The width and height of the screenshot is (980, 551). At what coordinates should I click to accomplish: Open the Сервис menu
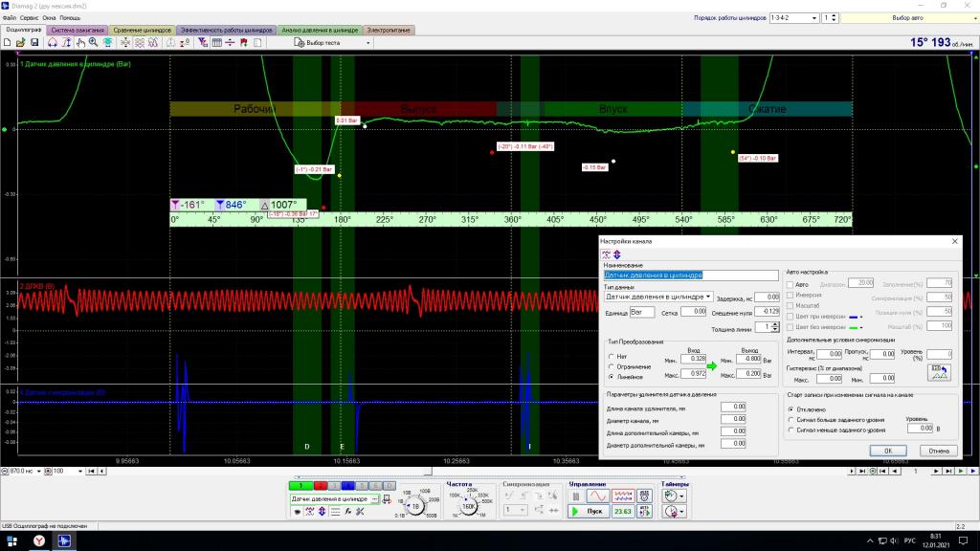[29, 18]
